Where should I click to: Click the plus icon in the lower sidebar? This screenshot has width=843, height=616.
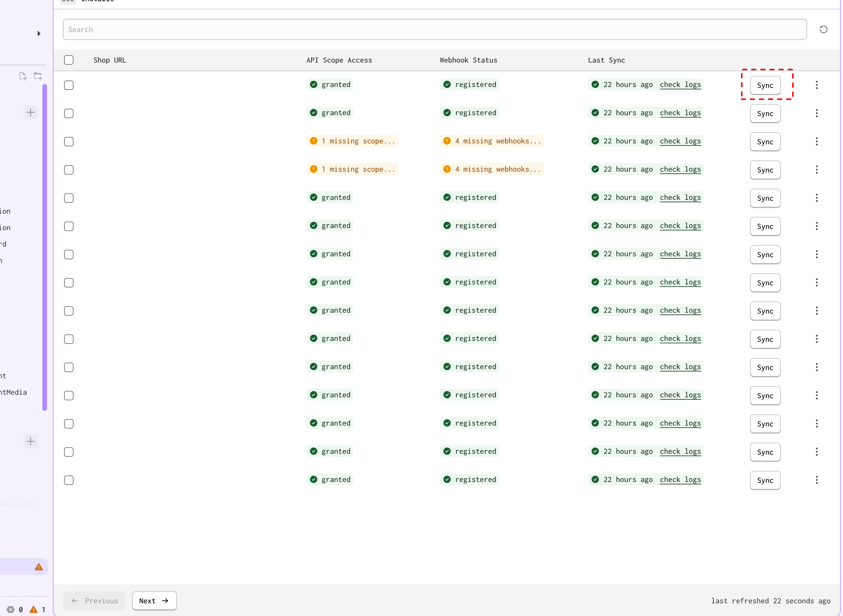tap(31, 441)
